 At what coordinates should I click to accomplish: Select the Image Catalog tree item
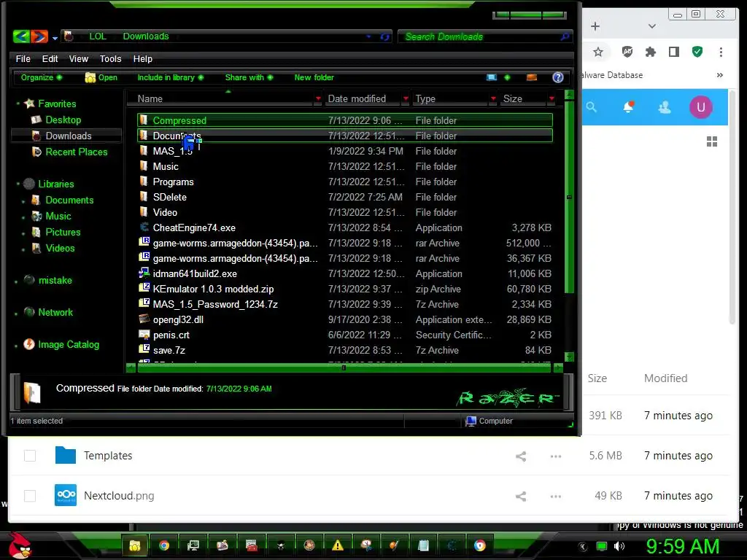[x=62, y=344]
